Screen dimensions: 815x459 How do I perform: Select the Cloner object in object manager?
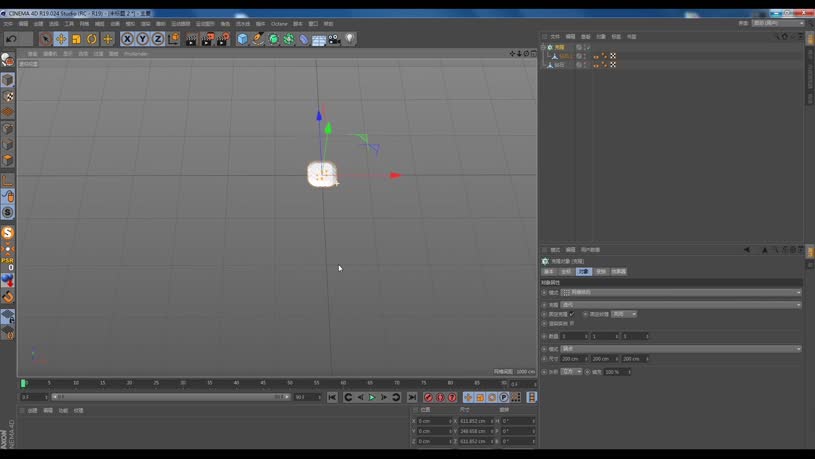(x=559, y=47)
